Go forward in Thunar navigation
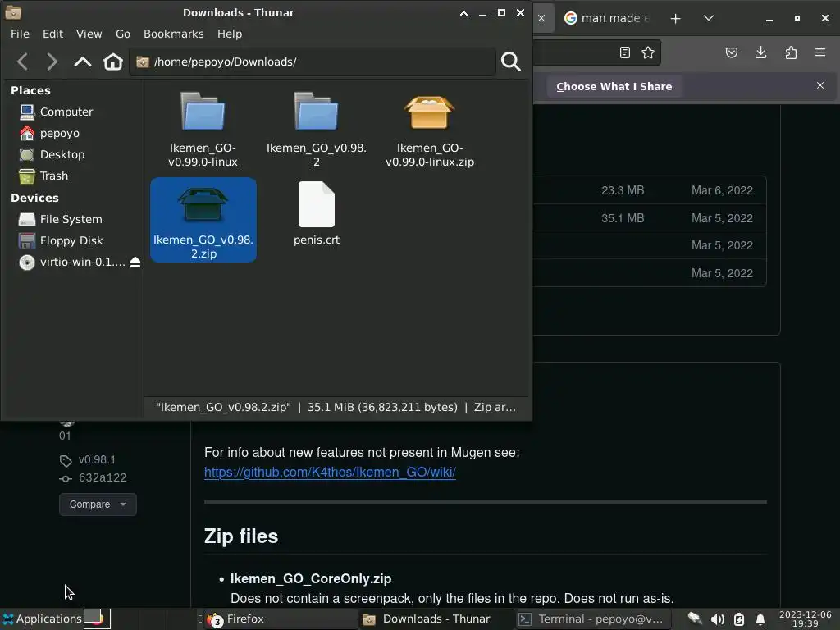 pos(52,62)
